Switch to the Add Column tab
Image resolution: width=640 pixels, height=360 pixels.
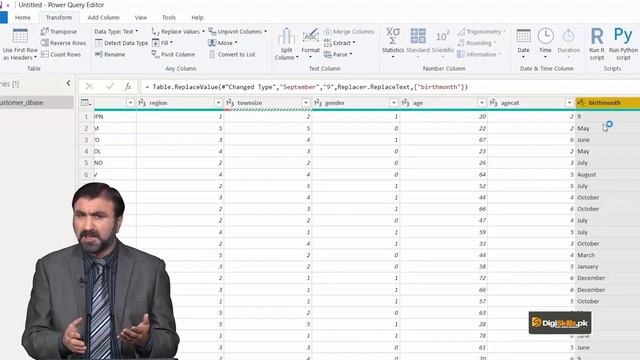coord(103,18)
